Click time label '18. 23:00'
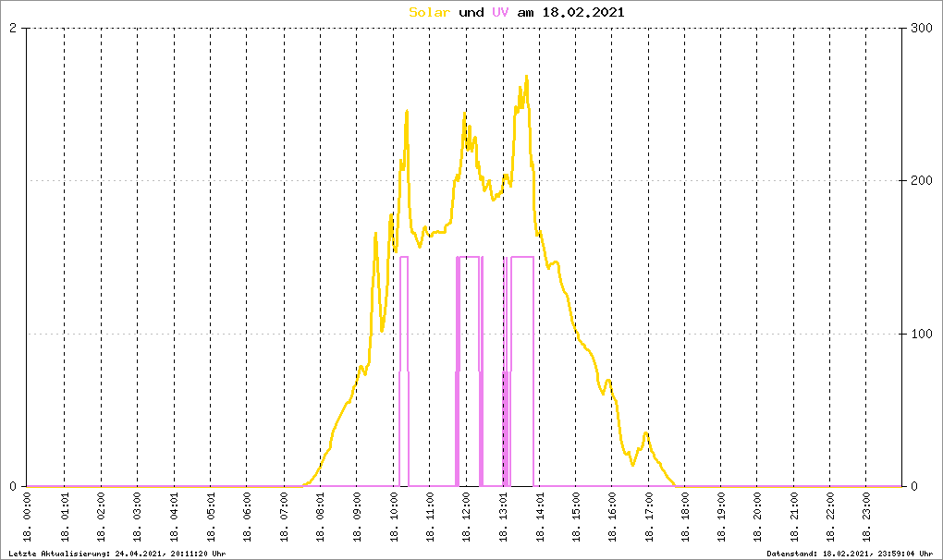This screenshot has width=943, height=560. click(866, 517)
